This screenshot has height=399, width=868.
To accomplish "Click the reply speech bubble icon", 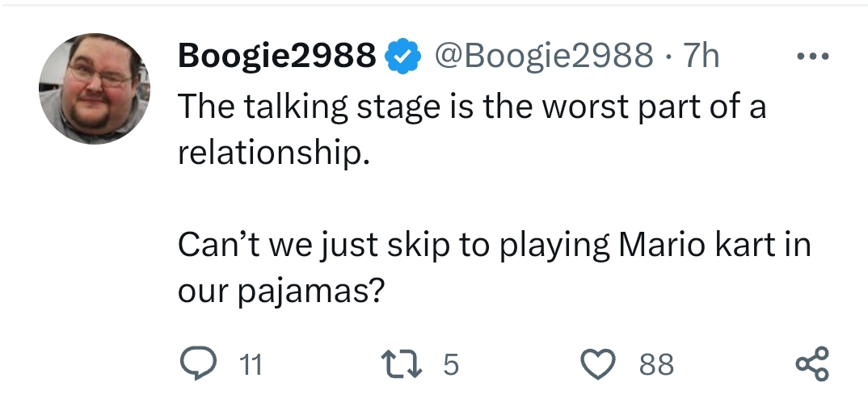I will [195, 364].
